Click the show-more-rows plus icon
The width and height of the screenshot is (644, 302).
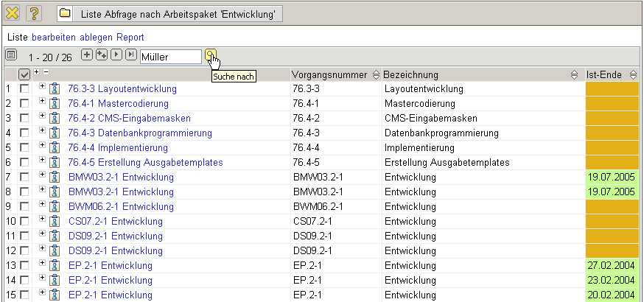point(87,55)
